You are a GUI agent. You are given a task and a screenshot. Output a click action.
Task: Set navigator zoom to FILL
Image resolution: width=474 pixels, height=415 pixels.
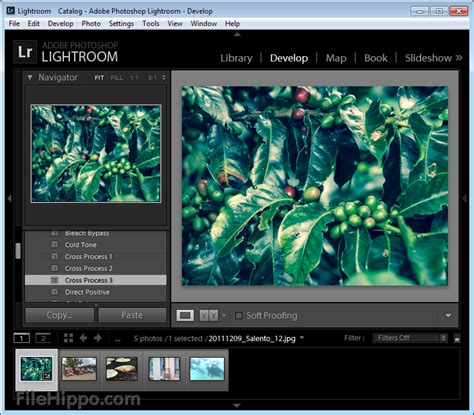pyautogui.click(x=117, y=78)
